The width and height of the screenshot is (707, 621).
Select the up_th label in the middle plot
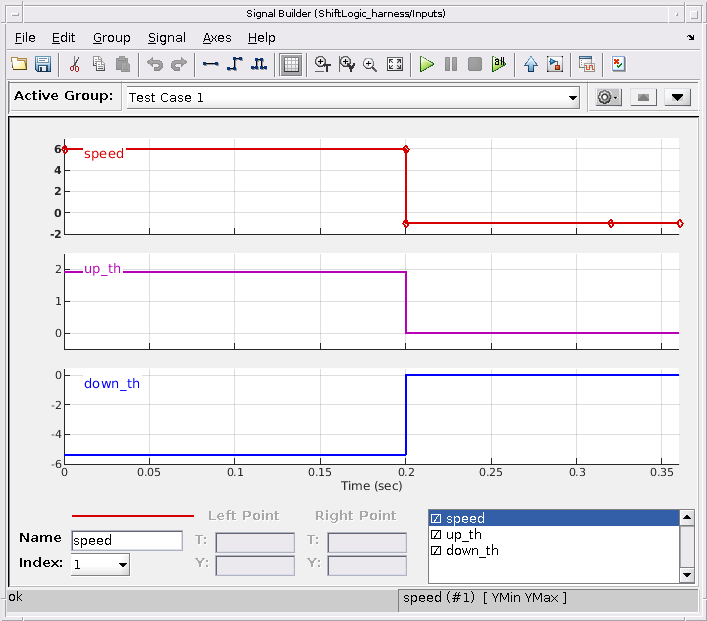(x=102, y=269)
